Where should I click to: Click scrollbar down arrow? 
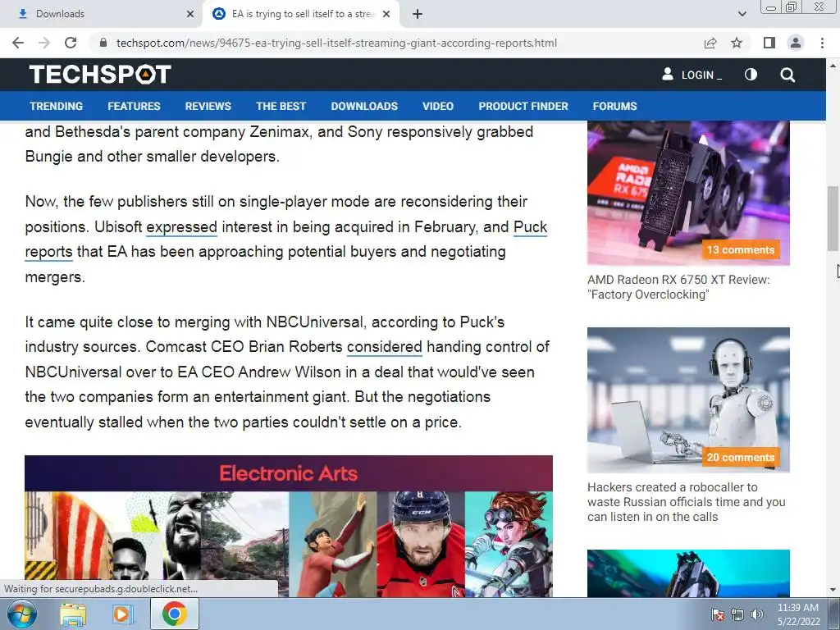click(x=833, y=591)
